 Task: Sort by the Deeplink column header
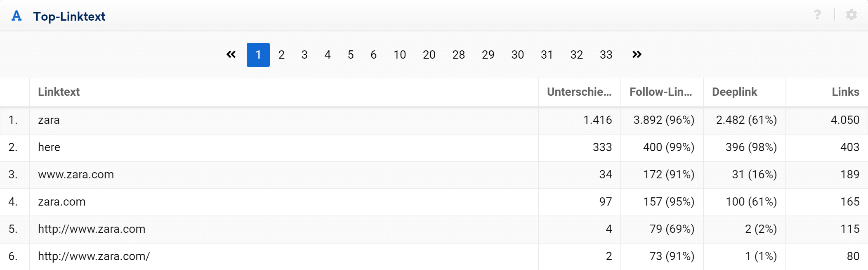(734, 92)
